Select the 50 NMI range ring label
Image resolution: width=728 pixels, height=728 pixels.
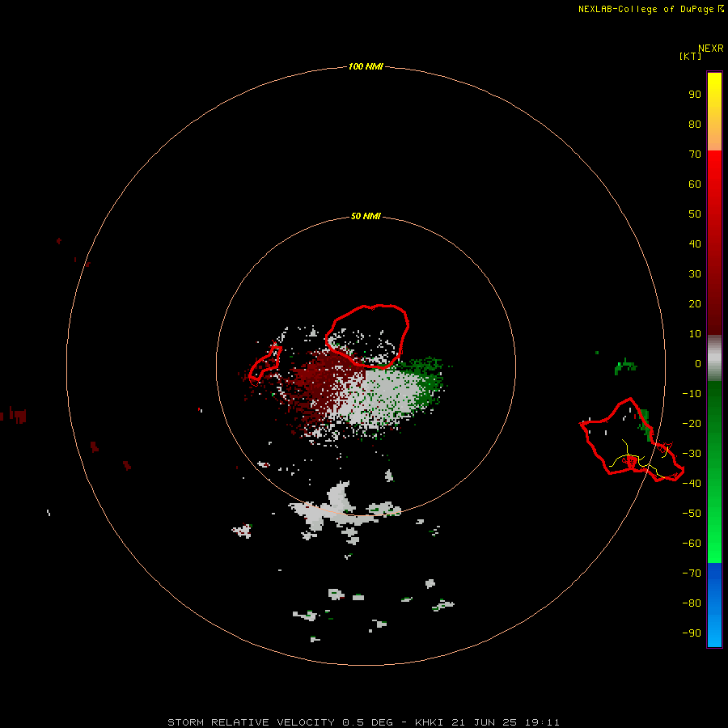click(x=366, y=216)
